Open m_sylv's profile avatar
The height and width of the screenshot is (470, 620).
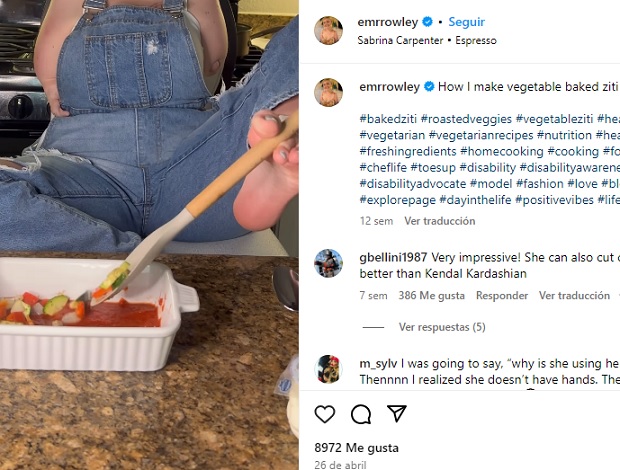(x=328, y=369)
